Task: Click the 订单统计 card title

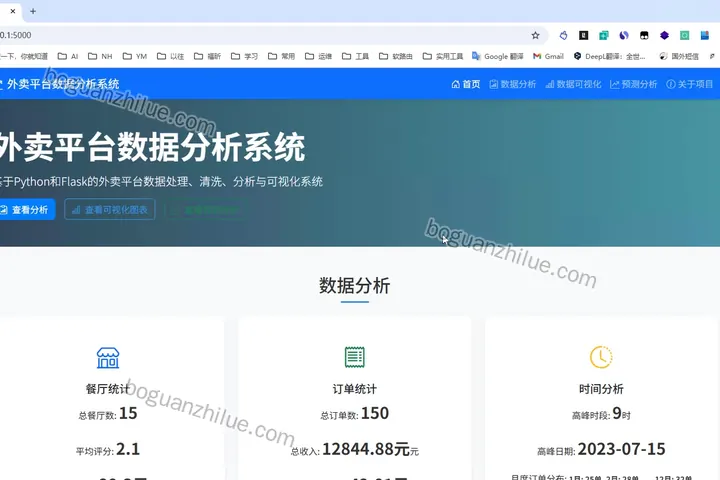Action: (354, 389)
